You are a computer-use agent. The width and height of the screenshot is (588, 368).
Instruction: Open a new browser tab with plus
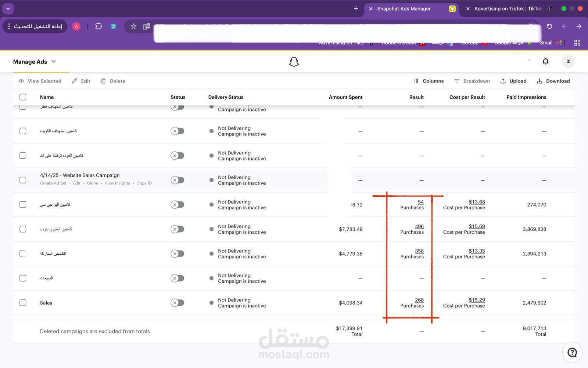[356, 8]
